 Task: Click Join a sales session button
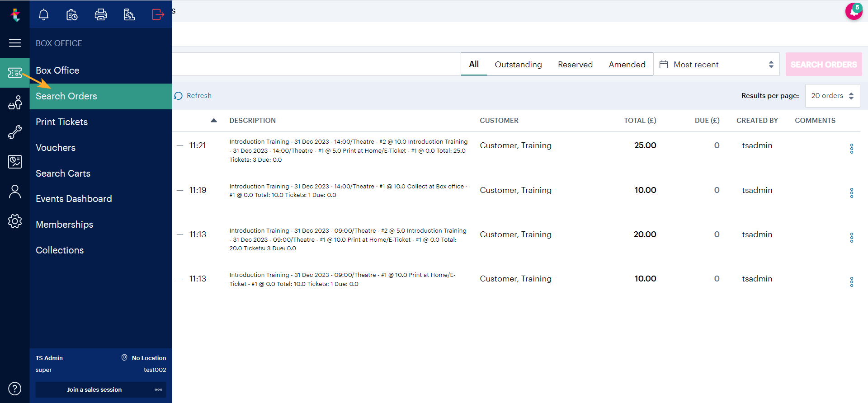click(94, 389)
